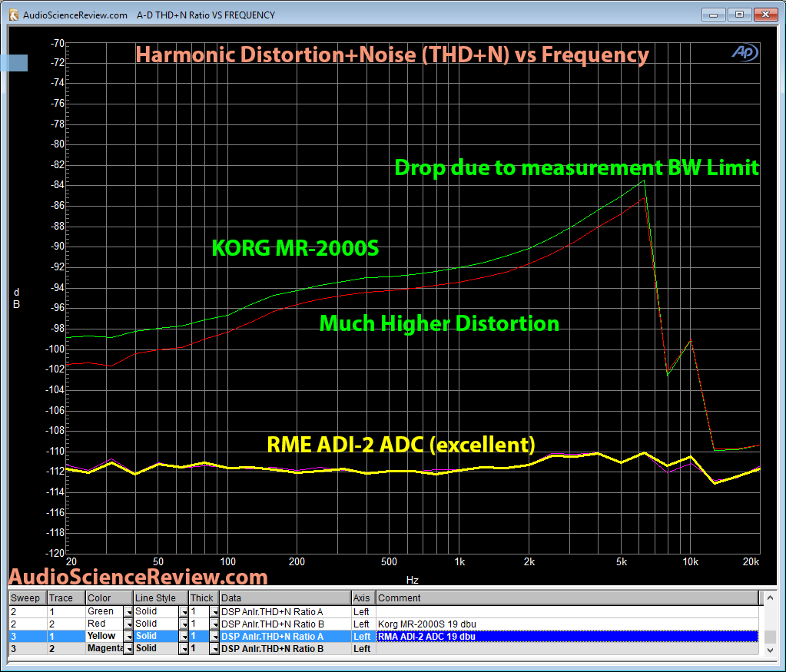Open Line Style dropdown for Red row

pyautogui.click(x=184, y=624)
